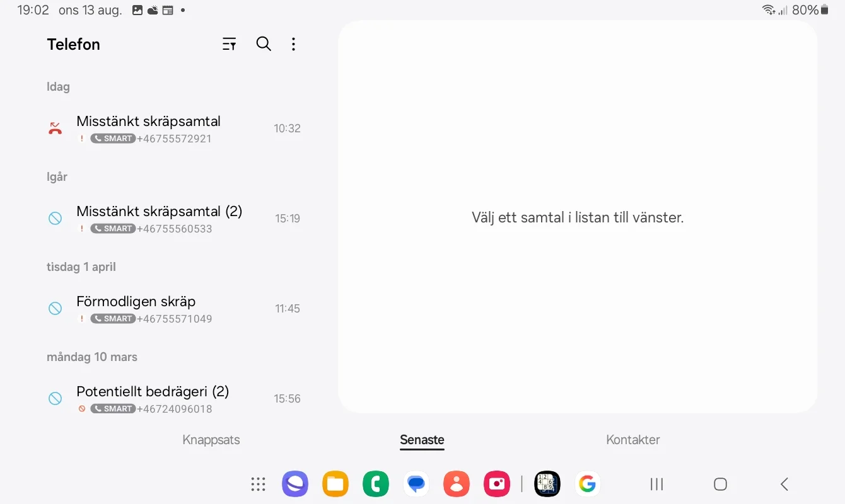This screenshot has width=845, height=504.
Task: Tap blocked icon for Förmodligen skräp call
Action: (x=55, y=309)
